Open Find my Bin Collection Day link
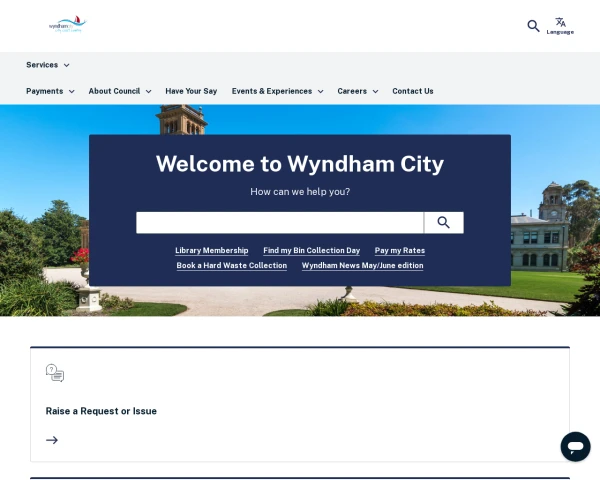Image resolution: width=600 pixels, height=480 pixels. coord(311,251)
